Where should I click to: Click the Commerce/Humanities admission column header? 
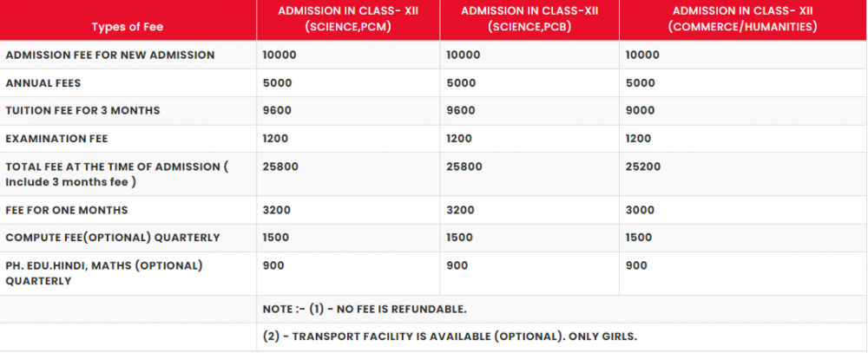tap(743, 18)
